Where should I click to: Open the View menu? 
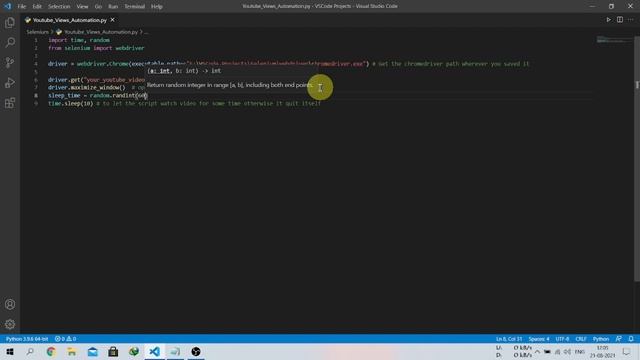tap(82, 7)
